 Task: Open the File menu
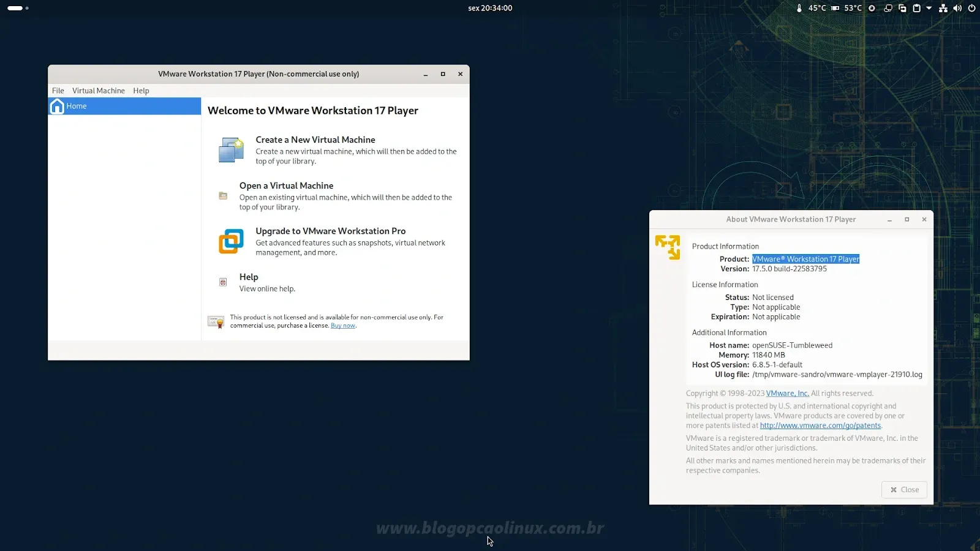point(58,91)
